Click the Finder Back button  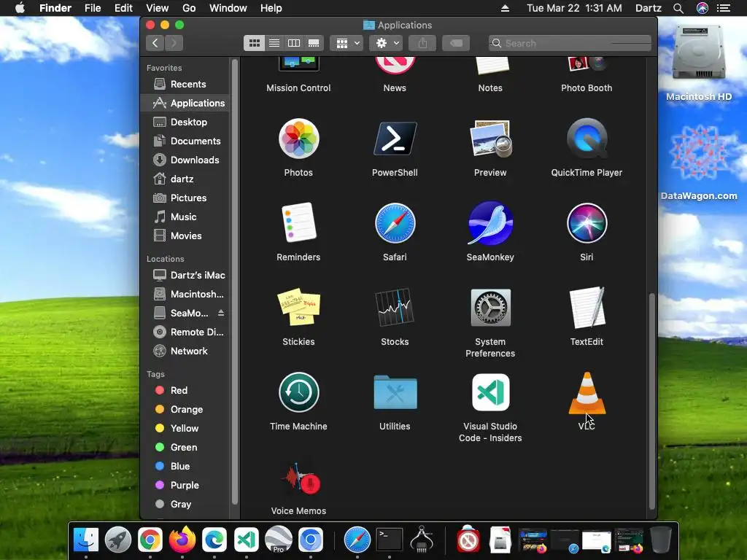pyautogui.click(x=155, y=43)
